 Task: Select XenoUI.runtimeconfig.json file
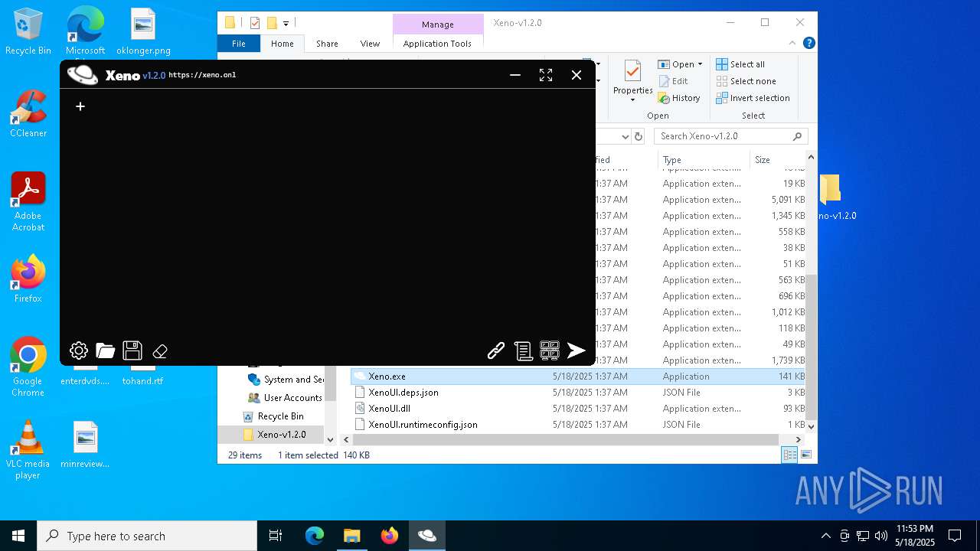click(x=579, y=425)
